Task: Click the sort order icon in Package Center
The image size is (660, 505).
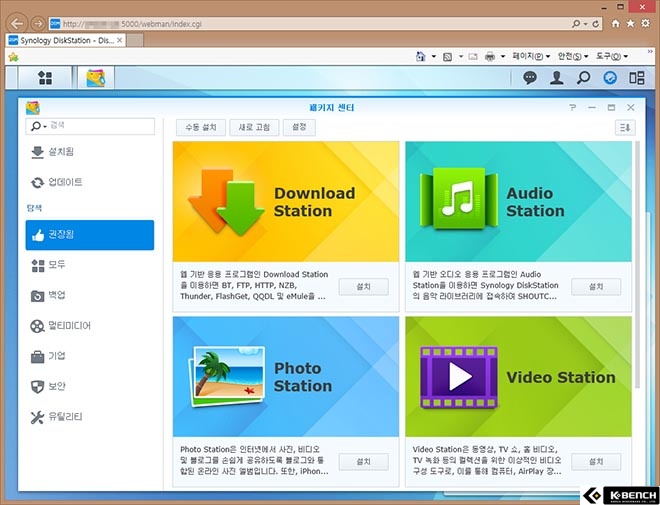Action: pos(625,128)
